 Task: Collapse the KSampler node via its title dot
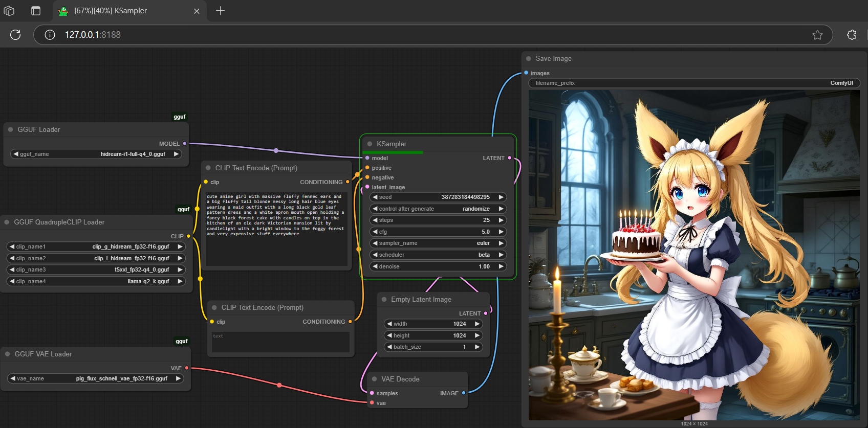(370, 144)
